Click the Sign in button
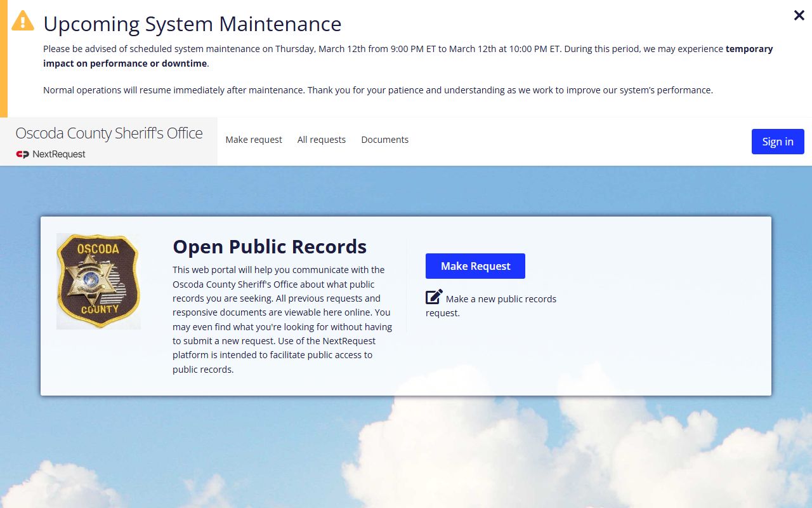Image resolution: width=812 pixels, height=508 pixels. (778, 142)
